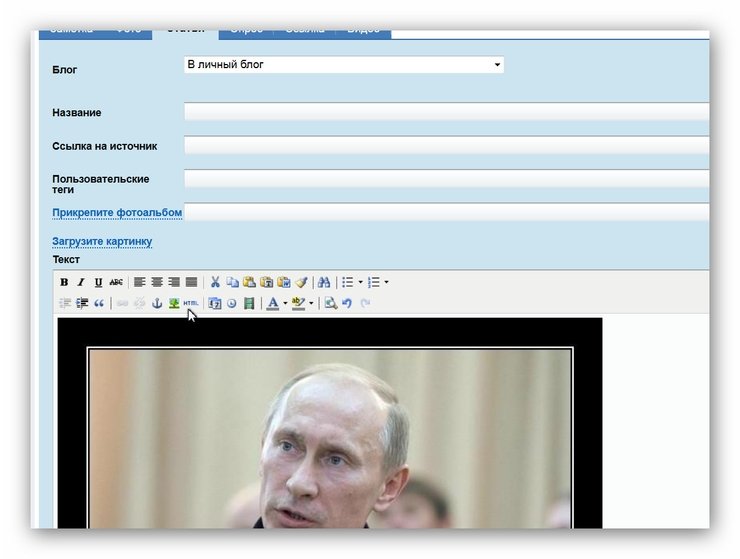
Task: Click the blockquote icon
Action: coord(99,304)
